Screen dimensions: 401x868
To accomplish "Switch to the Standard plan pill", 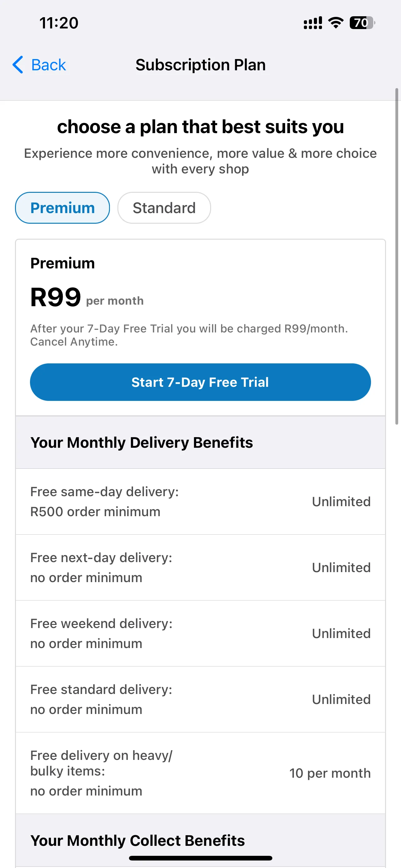I will [164, 208].
